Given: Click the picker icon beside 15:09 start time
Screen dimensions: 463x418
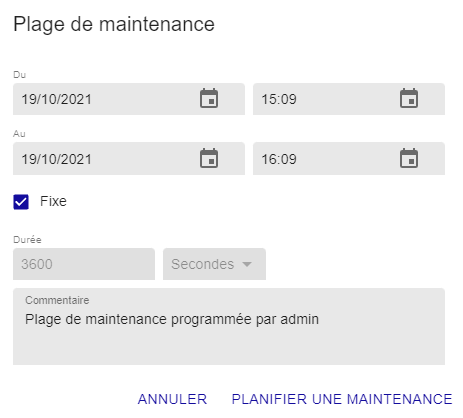Looking at the screenshot, I should 409,98.
